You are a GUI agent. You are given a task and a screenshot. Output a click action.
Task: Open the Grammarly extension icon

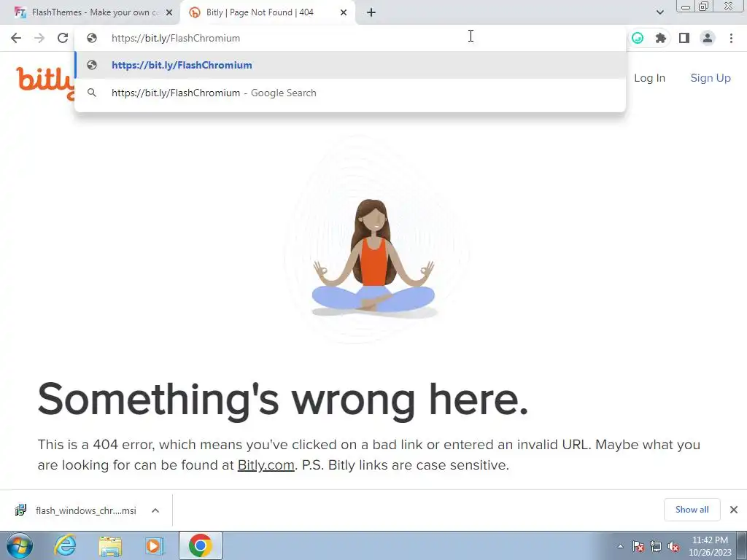pos(638,38)
